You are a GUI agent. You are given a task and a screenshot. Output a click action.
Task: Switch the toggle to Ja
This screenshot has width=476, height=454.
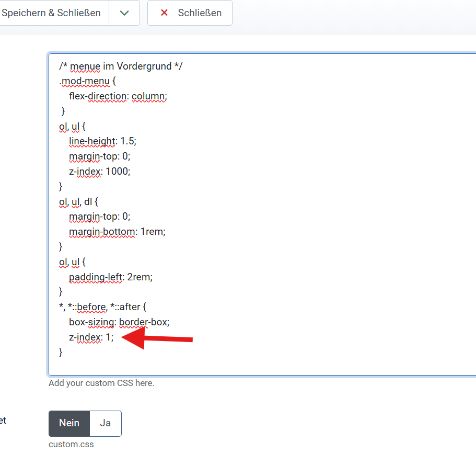point(106,423)
